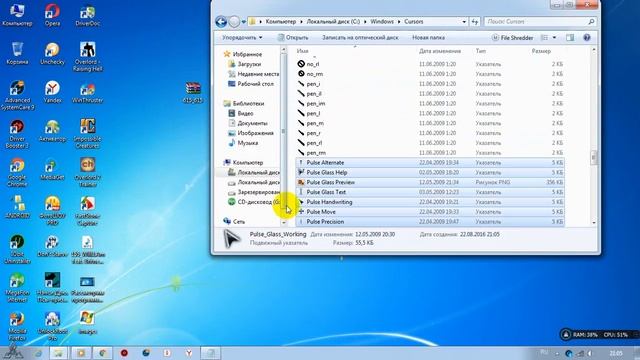Viewport: 640px width, 360px height.
Task: Click the Новая папка button
Action: [x=428, y=38]
